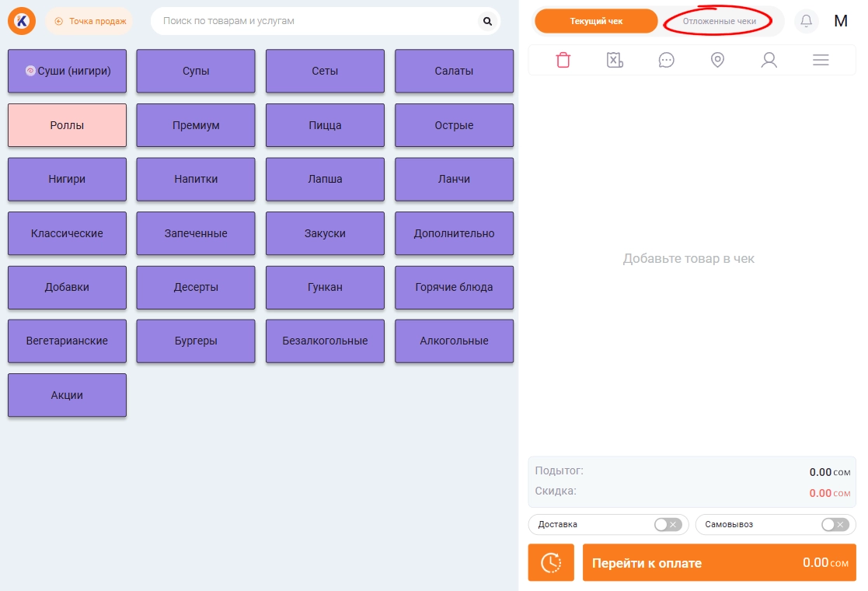
Task: Click the orange clock postpone-check button
Action: [551, 562]
